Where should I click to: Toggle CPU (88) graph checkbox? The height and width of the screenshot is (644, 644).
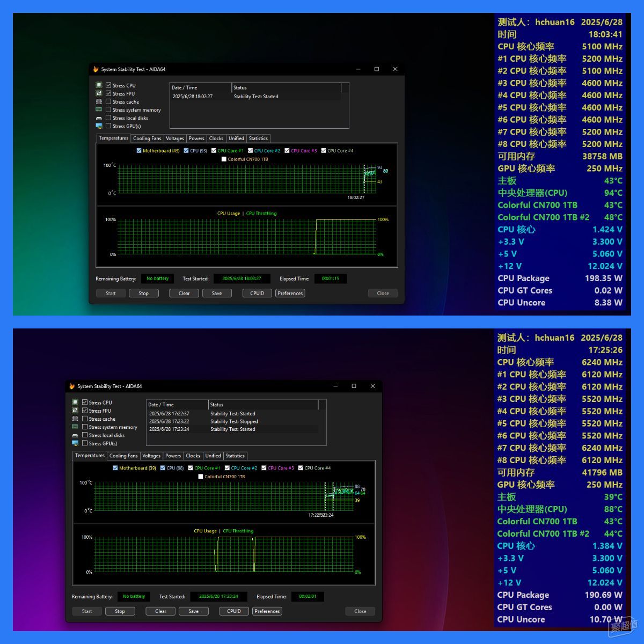pos(163,468)
